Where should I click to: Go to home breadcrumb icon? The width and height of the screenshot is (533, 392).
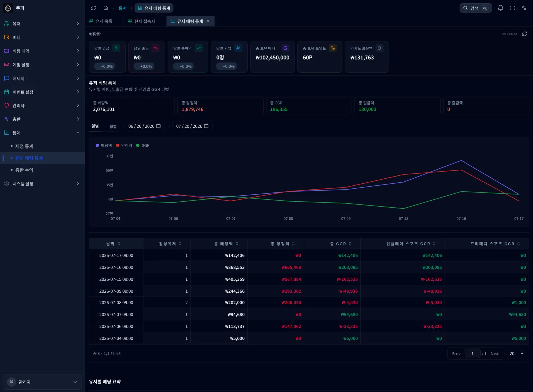pyautogui.click(x=106, y=8)
